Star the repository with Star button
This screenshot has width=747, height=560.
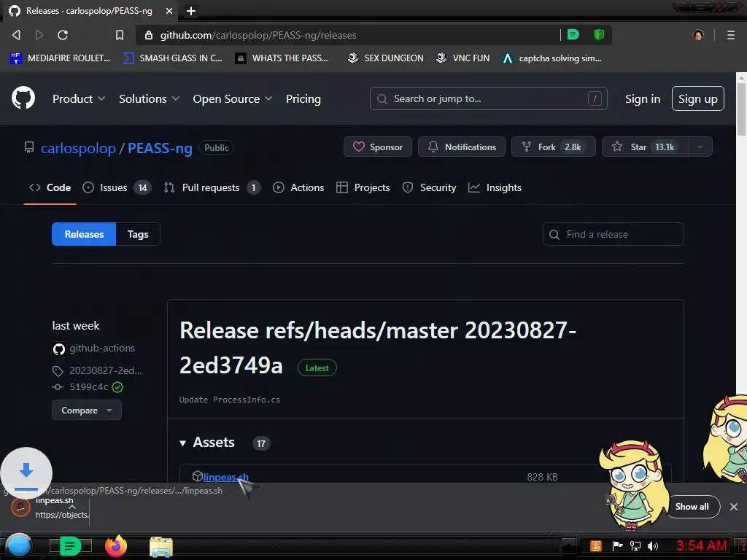pyautogui.click(x=645, y=147)
